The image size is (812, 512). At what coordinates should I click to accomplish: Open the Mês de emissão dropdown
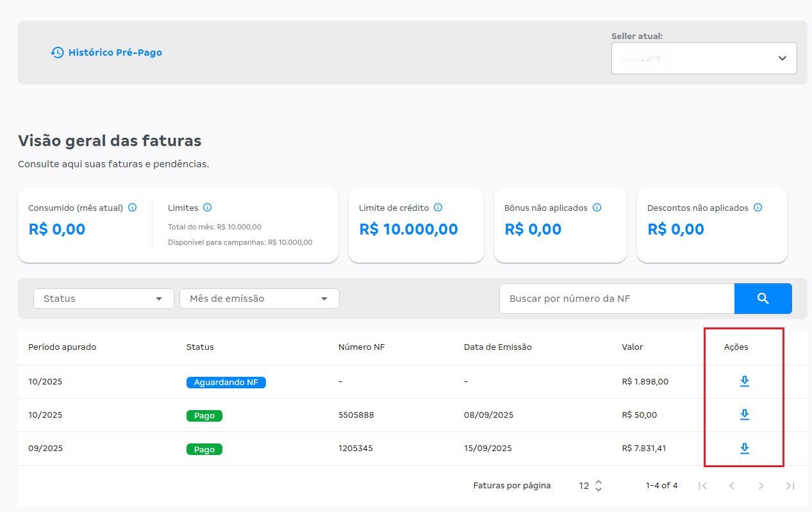point(259,298)
